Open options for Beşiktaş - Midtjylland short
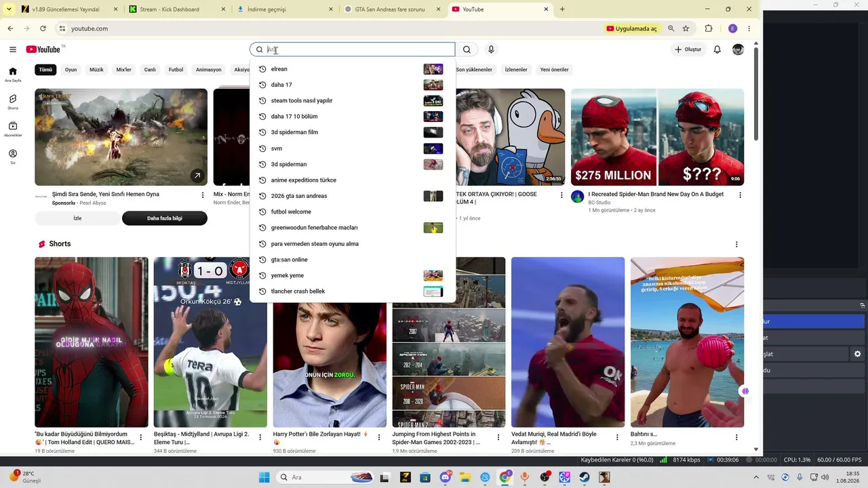Screen dimensions: 868x488 (260, 438)
